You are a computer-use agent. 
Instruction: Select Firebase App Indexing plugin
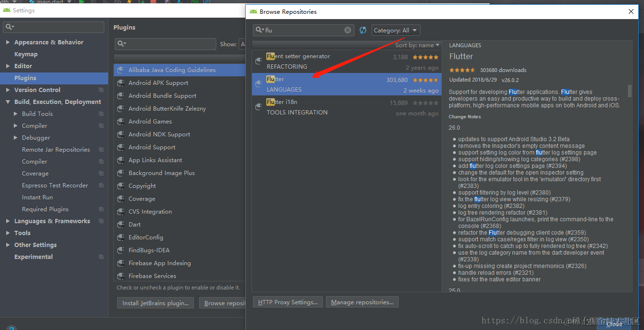180,263
